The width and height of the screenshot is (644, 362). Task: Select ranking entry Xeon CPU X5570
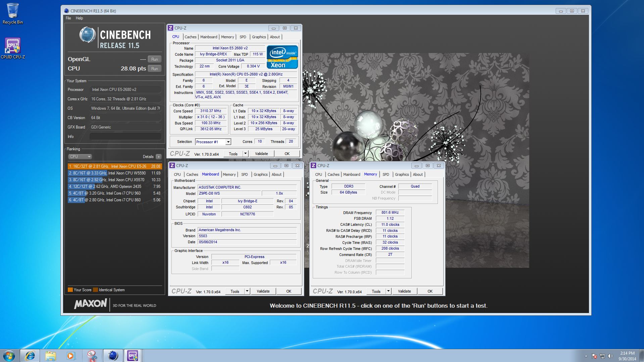click(x=114, y=180)
